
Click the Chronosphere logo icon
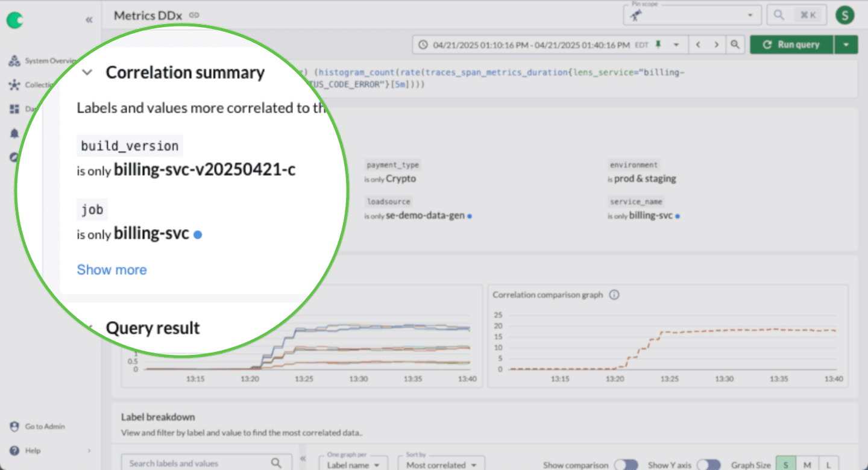coord(14,20)
